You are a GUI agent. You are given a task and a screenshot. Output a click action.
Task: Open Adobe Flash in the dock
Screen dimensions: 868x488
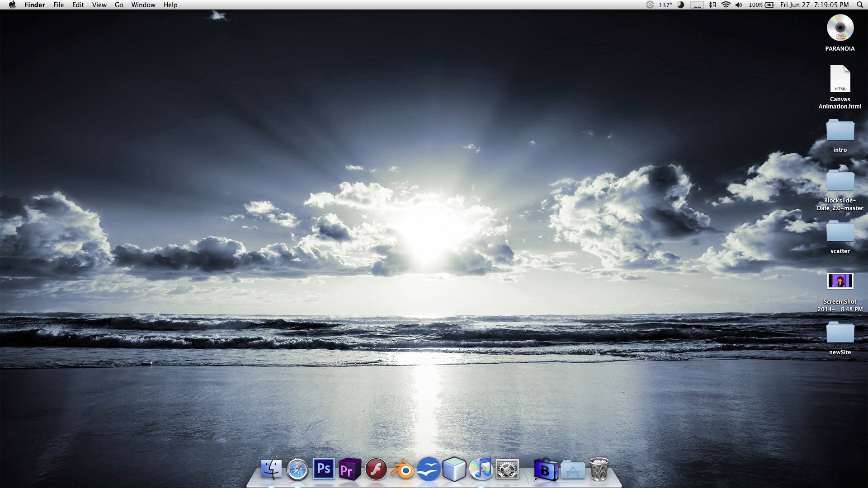[376, 469]
